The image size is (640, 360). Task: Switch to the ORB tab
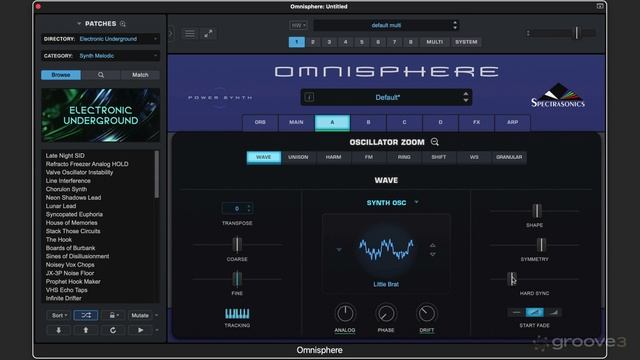pos(260,122)
